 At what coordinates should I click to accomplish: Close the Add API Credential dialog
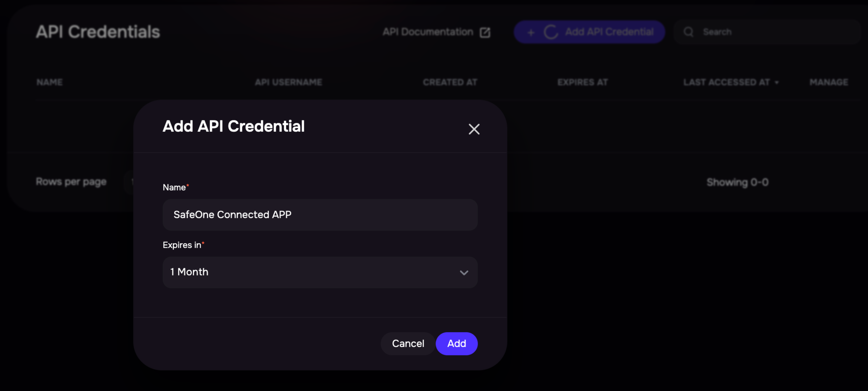474,129
